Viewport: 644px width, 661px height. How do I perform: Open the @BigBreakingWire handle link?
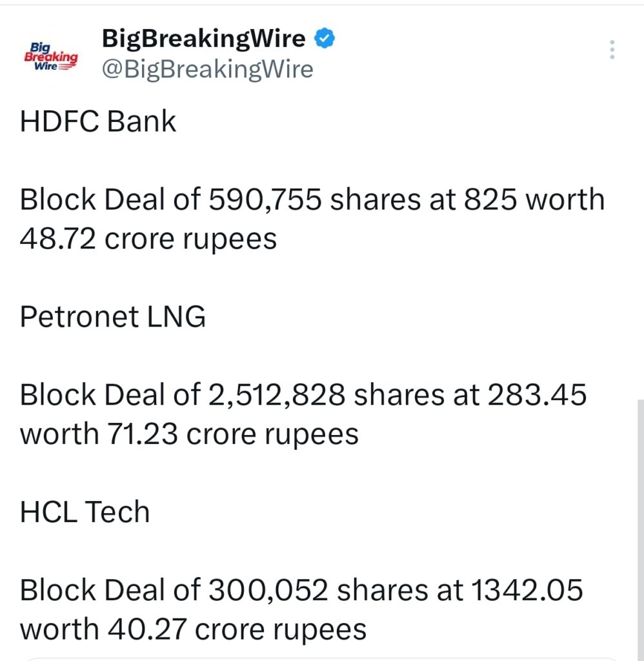[x=206, y=68]
